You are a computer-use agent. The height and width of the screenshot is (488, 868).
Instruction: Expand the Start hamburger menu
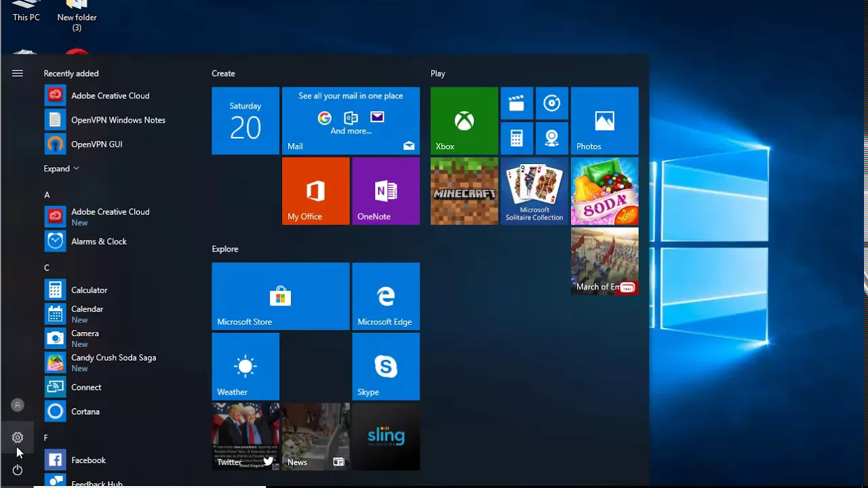click(x=18, y=73)
